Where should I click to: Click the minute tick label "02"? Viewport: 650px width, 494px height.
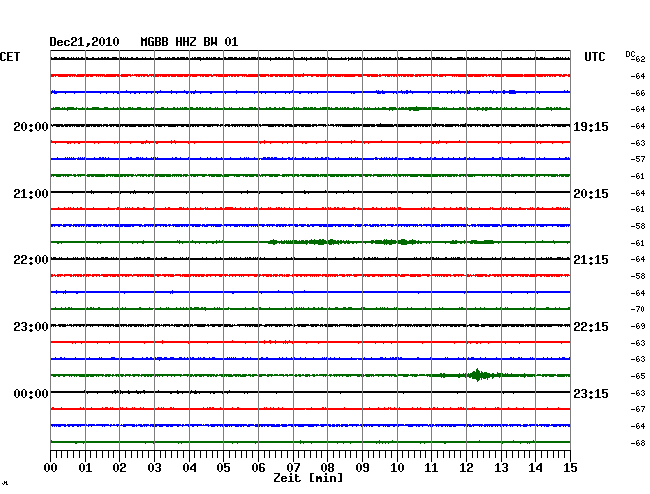119,468
